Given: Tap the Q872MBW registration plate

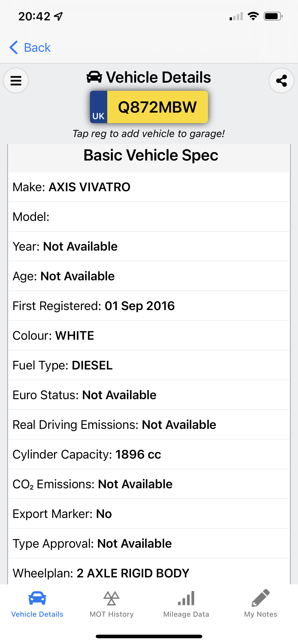Looking at the screenshot, I should [149, 107].
